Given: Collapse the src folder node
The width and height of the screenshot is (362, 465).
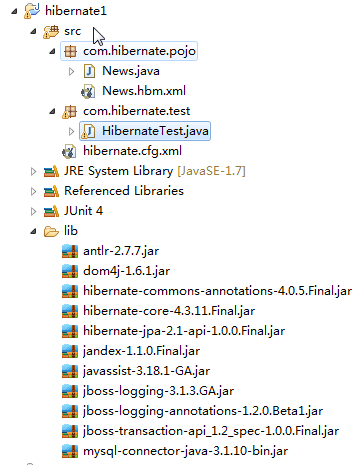Looking at the screenshot, I should (x=33, y=32).
